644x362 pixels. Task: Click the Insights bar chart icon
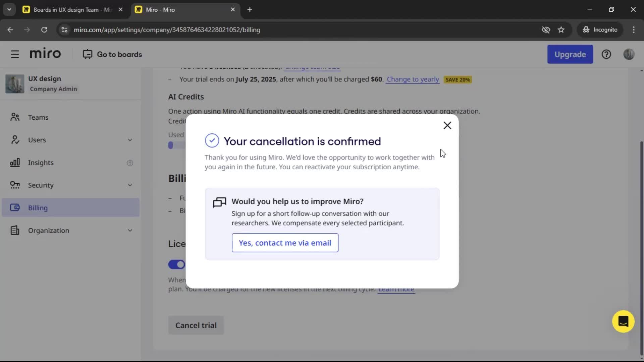(x=15, y=163)
